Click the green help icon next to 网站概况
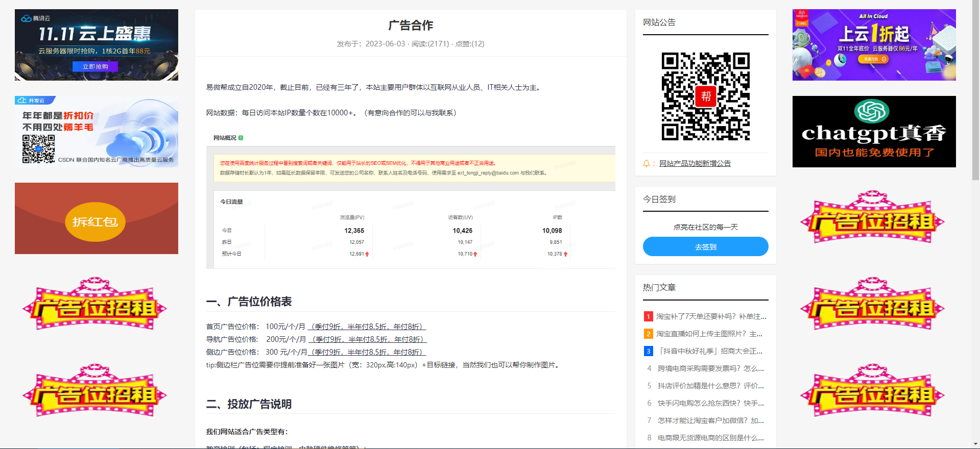 point(241,138)
